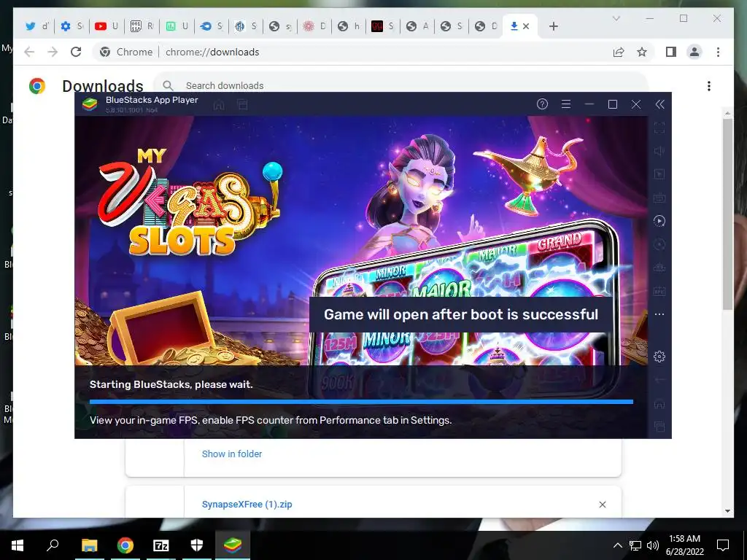
Task: Show hidden system tray icons
Action: 617,545
